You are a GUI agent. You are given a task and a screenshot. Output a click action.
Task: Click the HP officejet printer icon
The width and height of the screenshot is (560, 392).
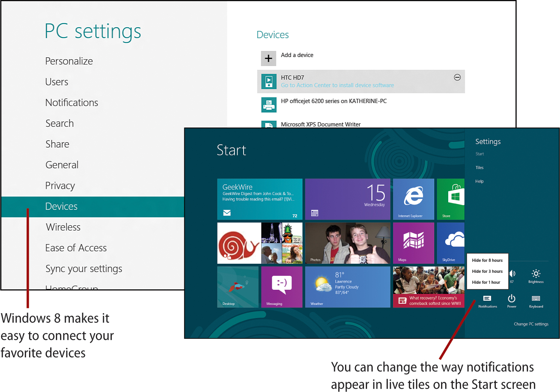coord(268,105)
